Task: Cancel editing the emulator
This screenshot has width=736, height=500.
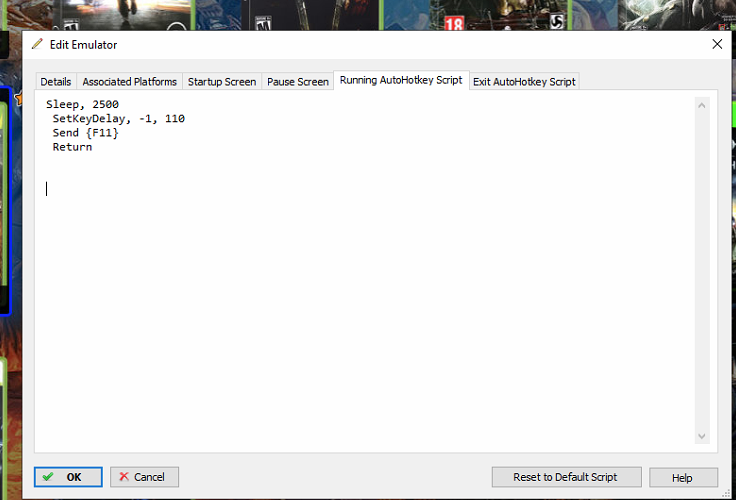Action: tap(144, 477)
